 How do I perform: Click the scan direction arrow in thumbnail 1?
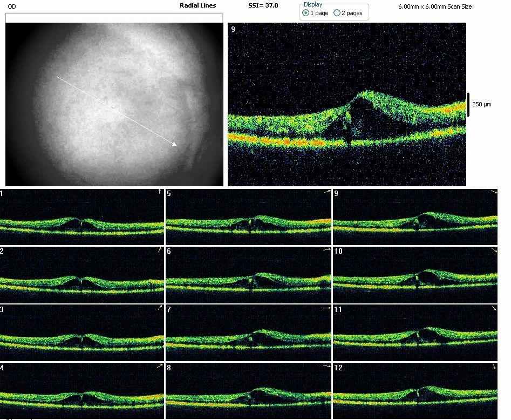coord(159,192)
